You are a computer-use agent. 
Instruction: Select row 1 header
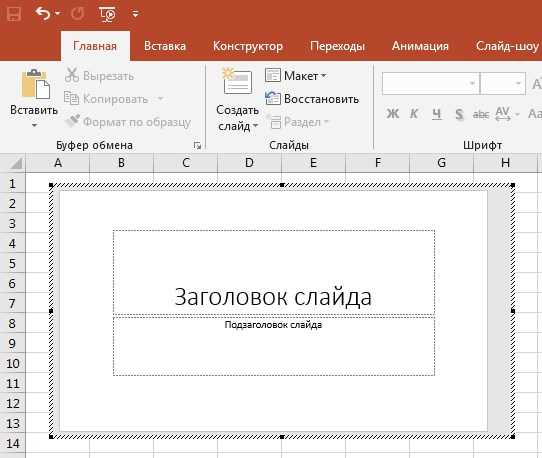[12, 183]
